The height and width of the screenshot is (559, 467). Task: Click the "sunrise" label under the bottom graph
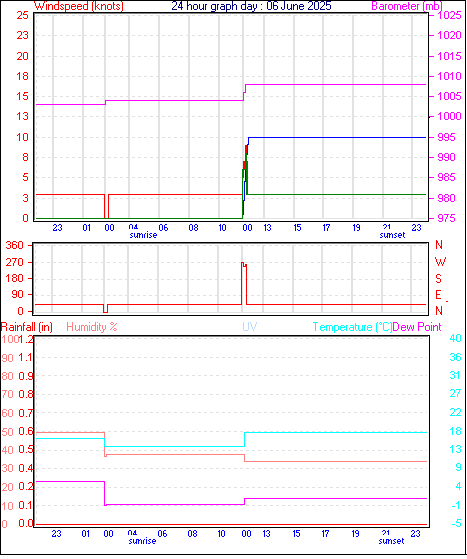(142, 541)
